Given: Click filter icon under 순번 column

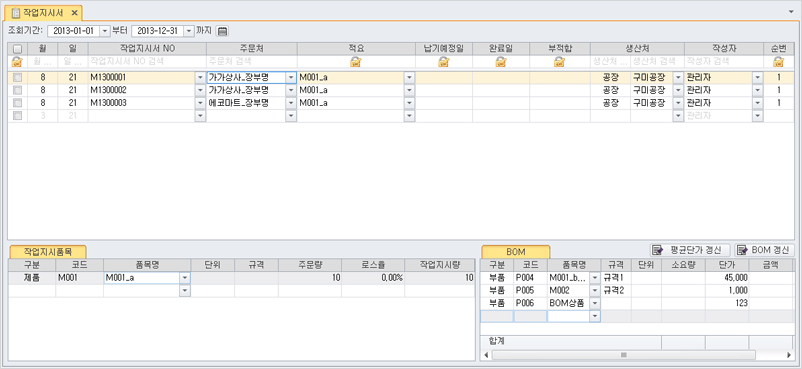Looking at the screenshot, I should [x=778, y=62].
